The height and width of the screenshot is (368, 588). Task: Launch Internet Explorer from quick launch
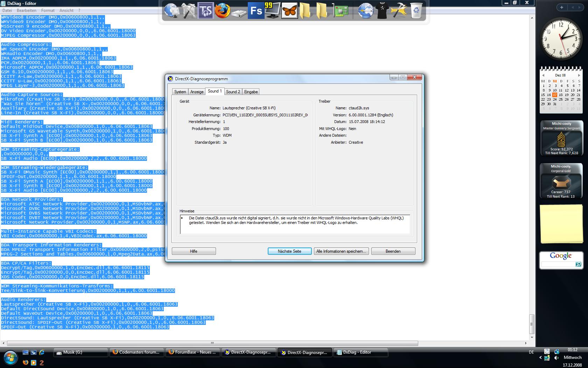tap(42, 352)
